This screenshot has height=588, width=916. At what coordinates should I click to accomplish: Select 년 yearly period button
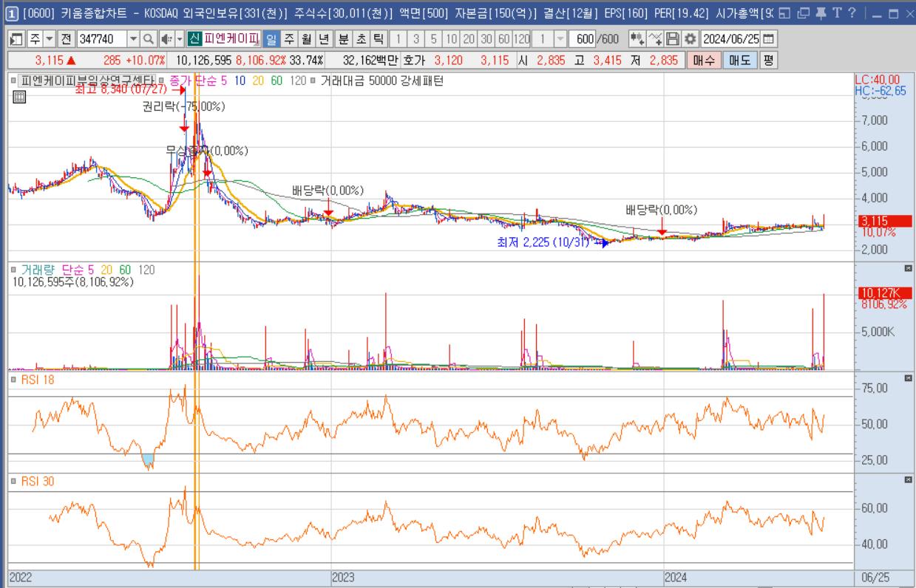(324, 39)
